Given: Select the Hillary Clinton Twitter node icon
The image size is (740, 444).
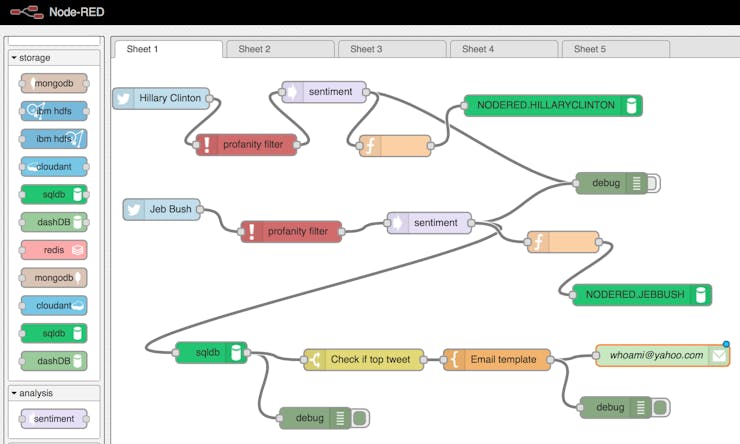Looking at the screenshot, I should (123, 99).
